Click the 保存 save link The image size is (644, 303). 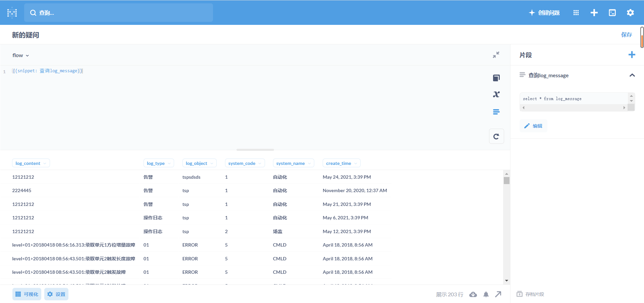coord(626,35)
